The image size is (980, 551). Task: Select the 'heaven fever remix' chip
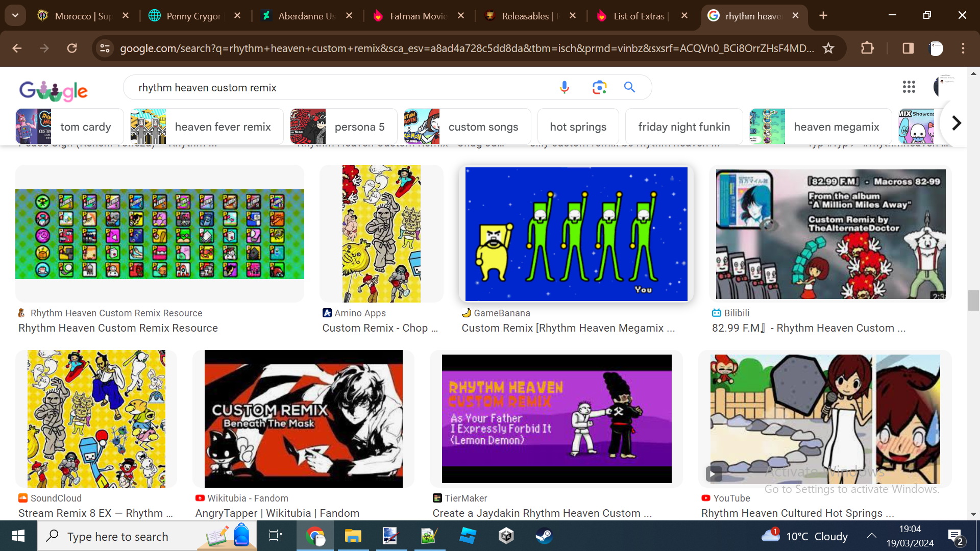(x=207, y=127)
